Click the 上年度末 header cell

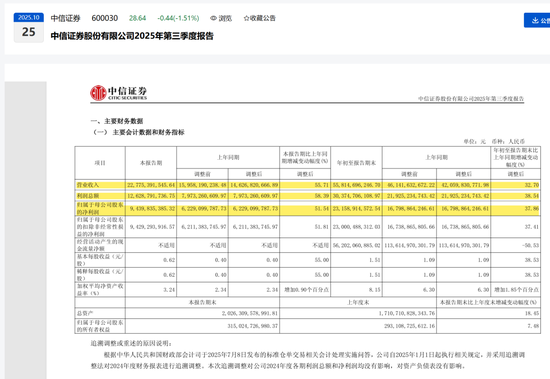click(358, 302)
